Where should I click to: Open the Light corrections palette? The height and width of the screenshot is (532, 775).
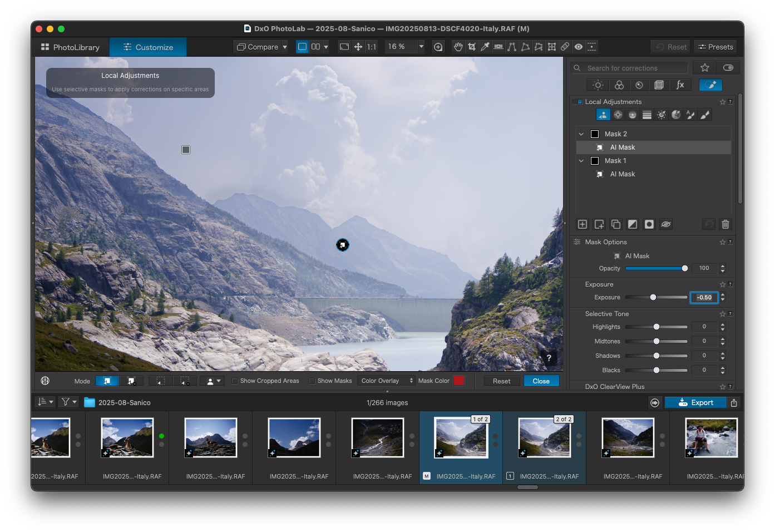[x=598, y=85]
